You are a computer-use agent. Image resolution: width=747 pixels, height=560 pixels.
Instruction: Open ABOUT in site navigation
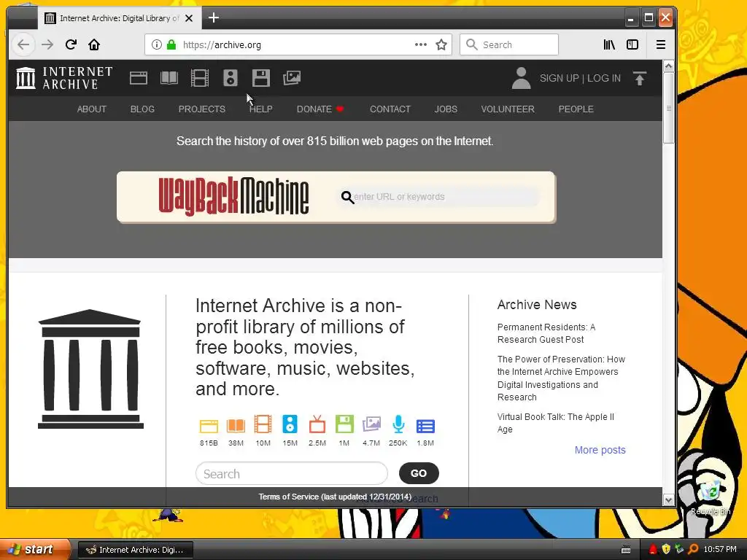[92, 109]
